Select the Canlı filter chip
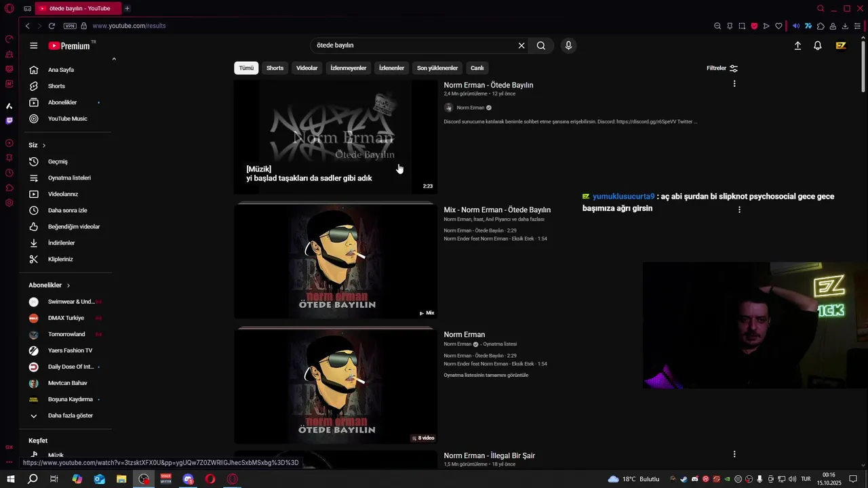This screenshot has width=868, height=488. click(477, 68)
